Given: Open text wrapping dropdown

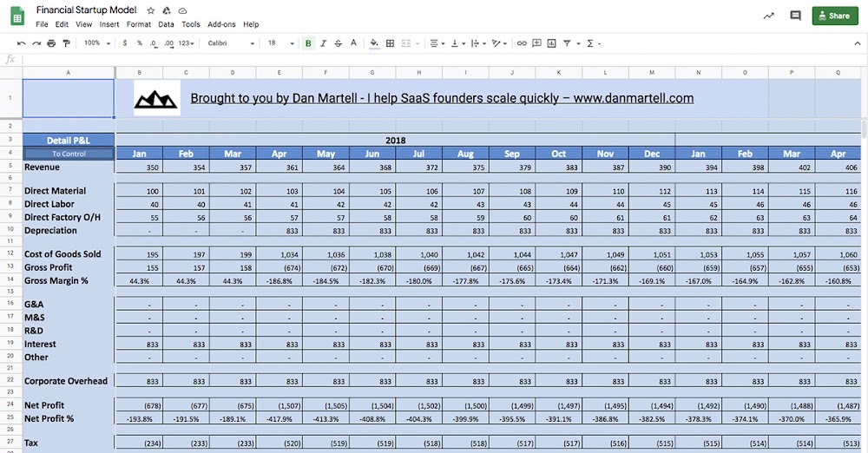Looking at the screenshot, I should click(478, 43).
